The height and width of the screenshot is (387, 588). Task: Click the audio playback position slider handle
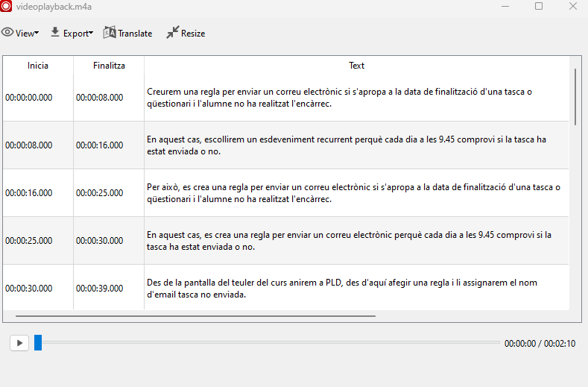pyautogui.click(x=38, y=342)
